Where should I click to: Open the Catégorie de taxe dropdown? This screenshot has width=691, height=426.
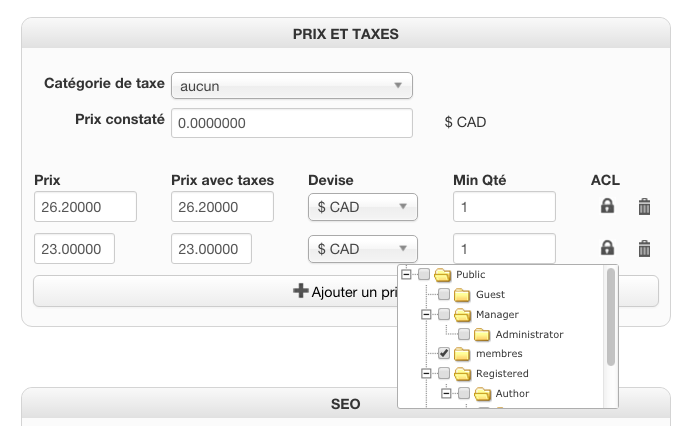(x=292, y=86)
